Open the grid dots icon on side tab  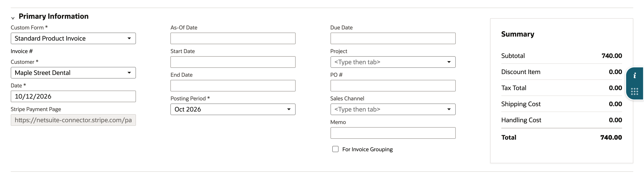click(635, 91)
